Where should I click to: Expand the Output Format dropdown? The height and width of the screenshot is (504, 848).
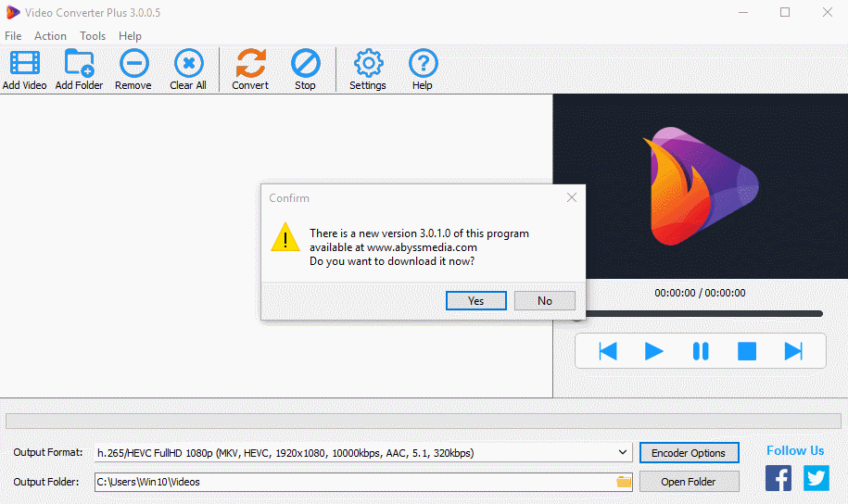click(624, 453)
